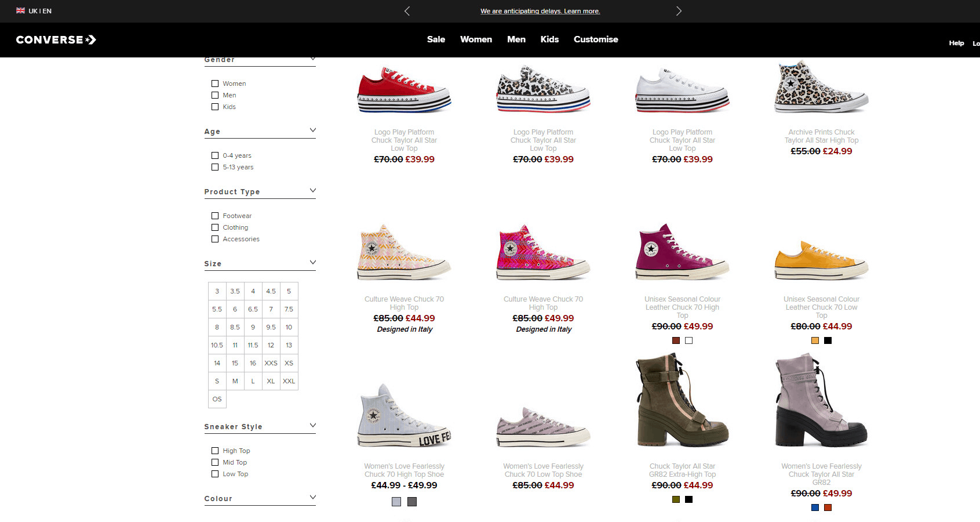Select size 3.5

[x=235, y=291]
